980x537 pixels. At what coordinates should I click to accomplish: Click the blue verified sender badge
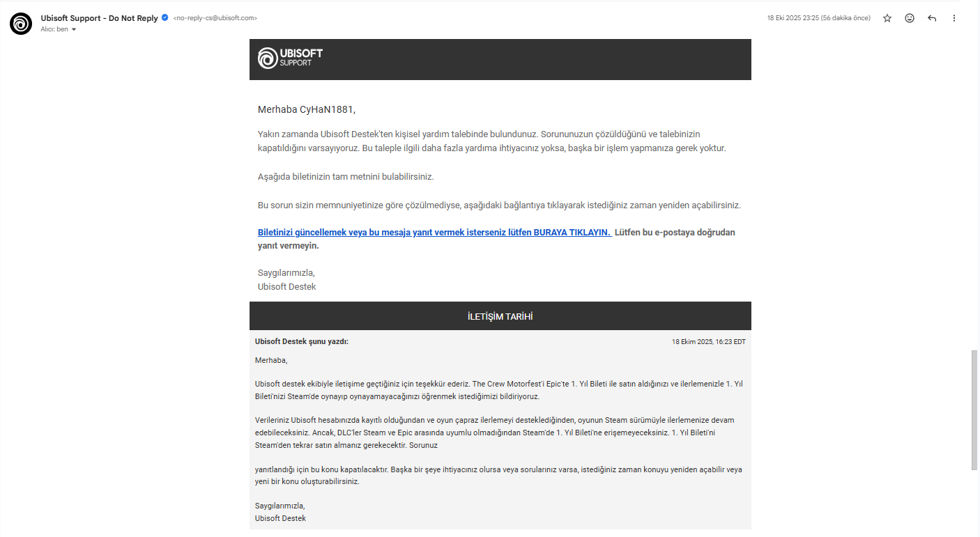(x=165, y=18)
